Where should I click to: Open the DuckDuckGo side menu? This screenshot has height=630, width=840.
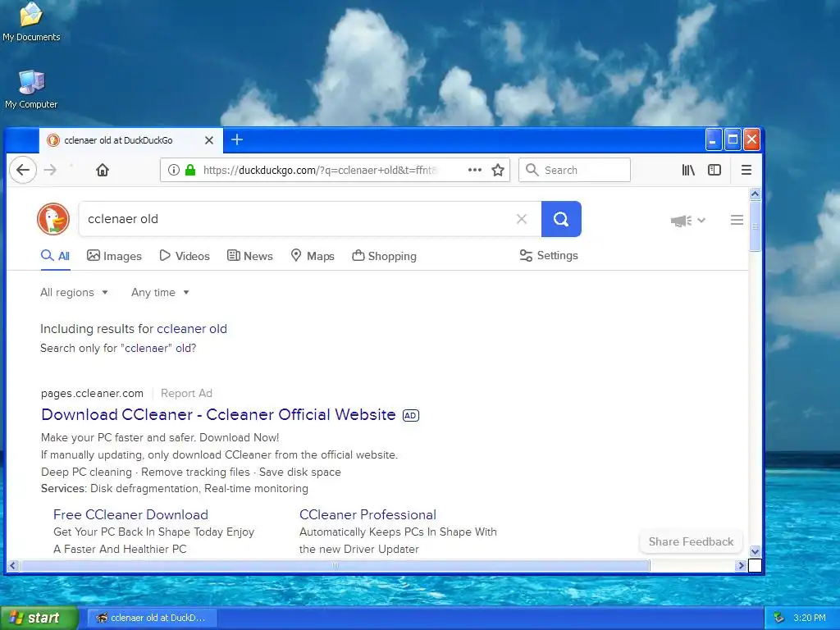coord(737,220)
